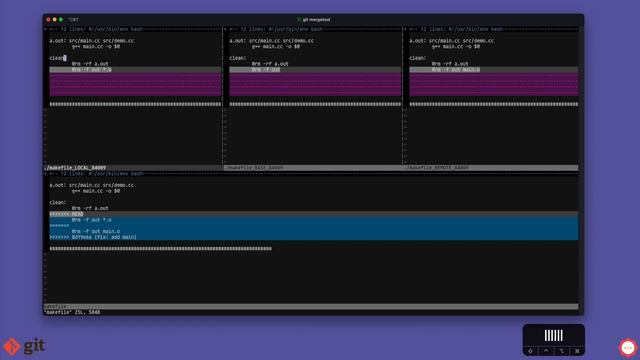Screen dimensions: 640x360
Task: Click "@rm -rf a.out" in merged pane
Action: pyautogui.click(x=90, y=208)
